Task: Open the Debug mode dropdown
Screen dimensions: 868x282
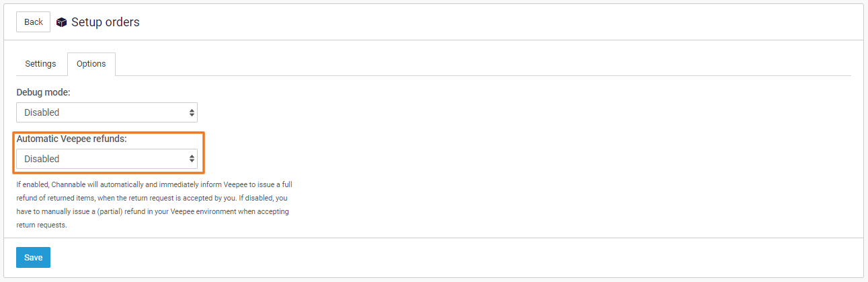Action: (106, 112)
